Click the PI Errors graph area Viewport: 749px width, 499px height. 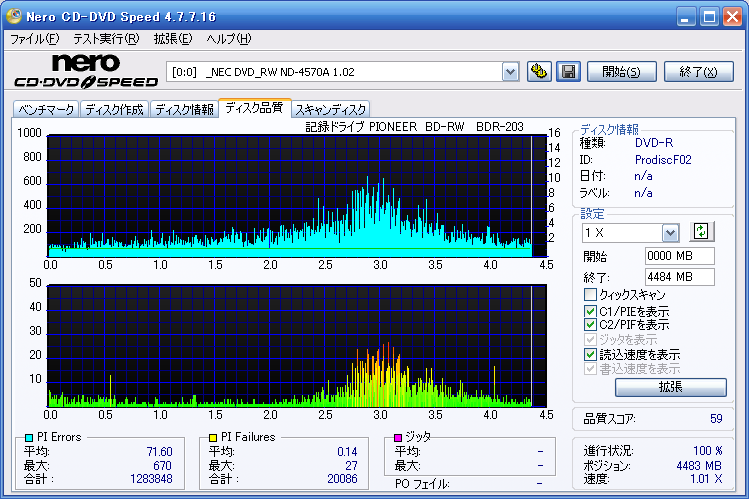[297, 196]
